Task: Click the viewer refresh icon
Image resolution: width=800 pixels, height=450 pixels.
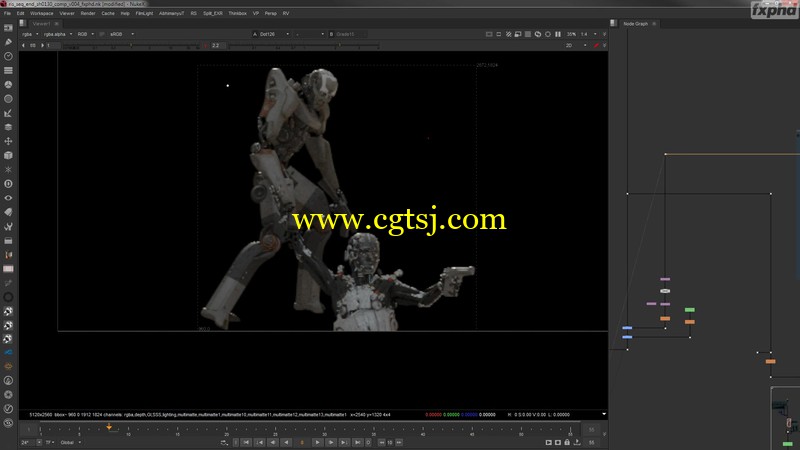Action: click(x=538, y=34)
